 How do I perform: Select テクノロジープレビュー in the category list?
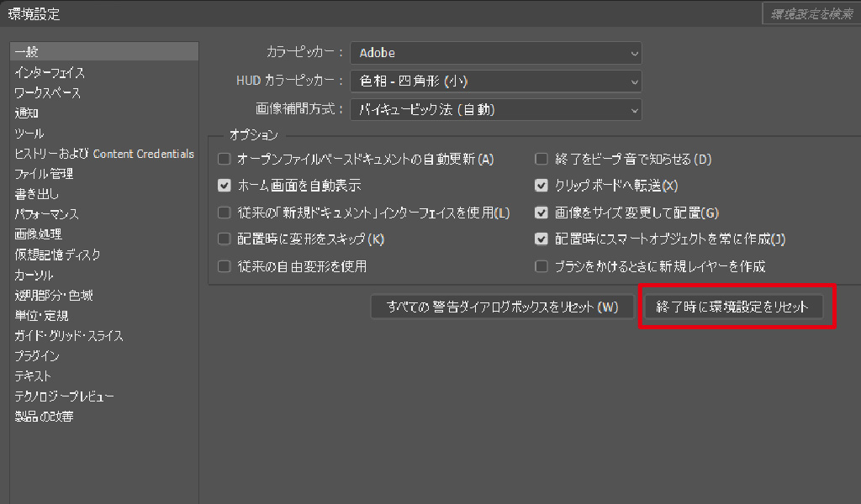coord(64,396)
